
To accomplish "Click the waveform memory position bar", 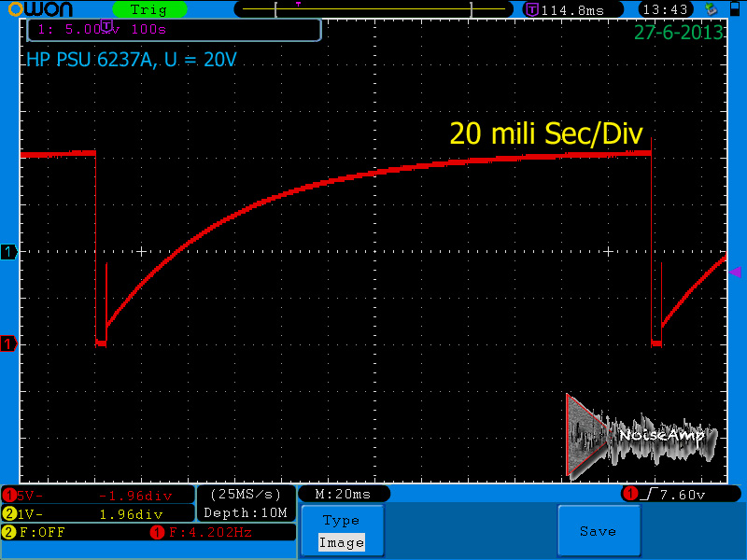I will [x=373, y=9].
